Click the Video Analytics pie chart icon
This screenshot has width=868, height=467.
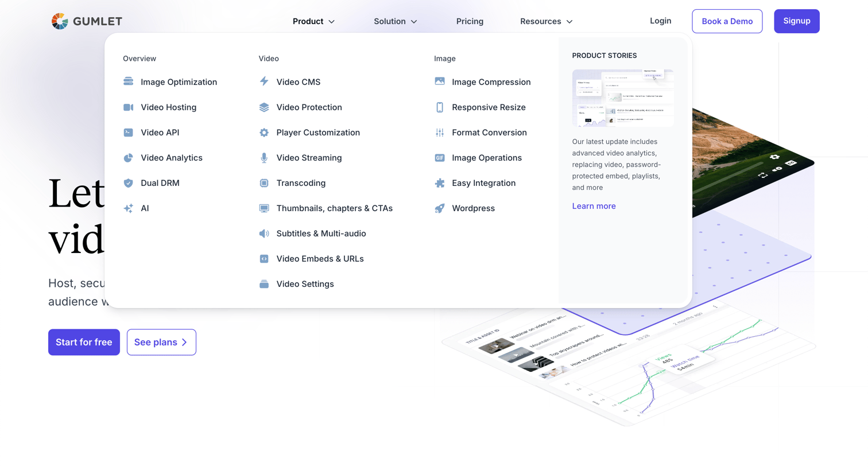(x=128, y=158)
